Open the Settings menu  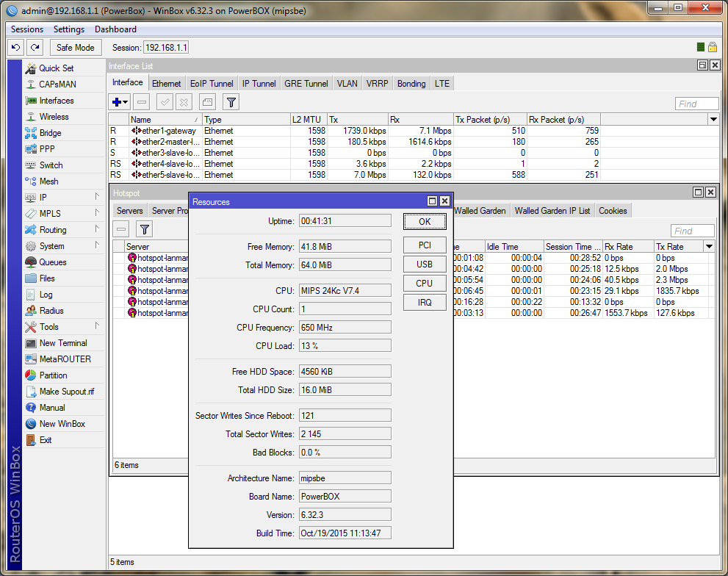[x=69, y=29]
